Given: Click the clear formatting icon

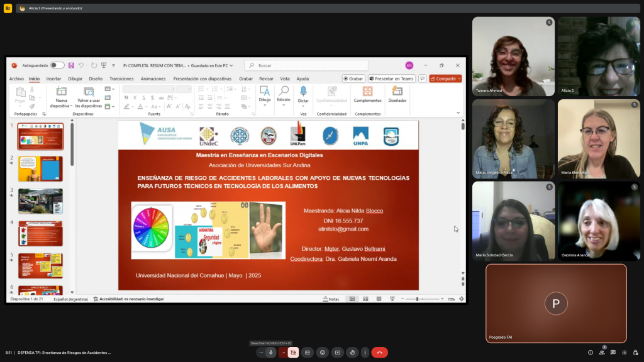Looking at the screenshot, I should coord(187,107).
